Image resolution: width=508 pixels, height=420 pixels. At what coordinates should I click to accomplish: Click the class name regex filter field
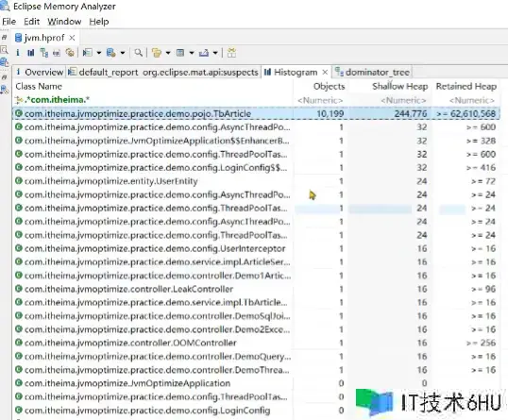click(x=152, y=100)
